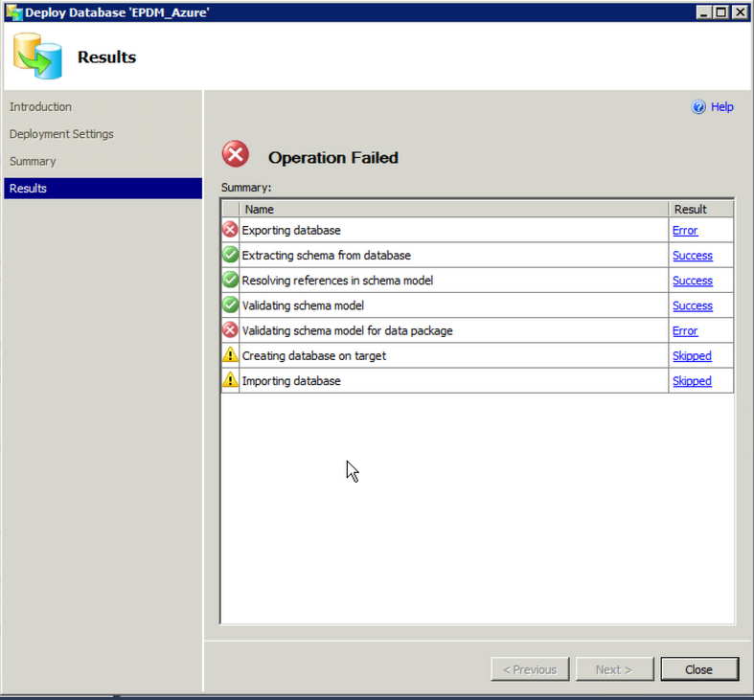Maximize the Deploy Database window
The height and width of the screenshot is (700, 754).
(x=721, y=12)
